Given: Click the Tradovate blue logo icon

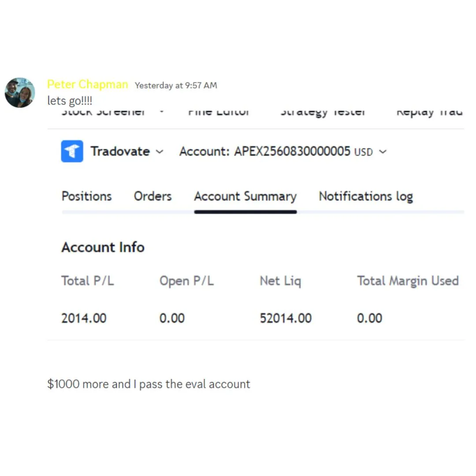Looking at the screenshot, I should pos(72,151).
